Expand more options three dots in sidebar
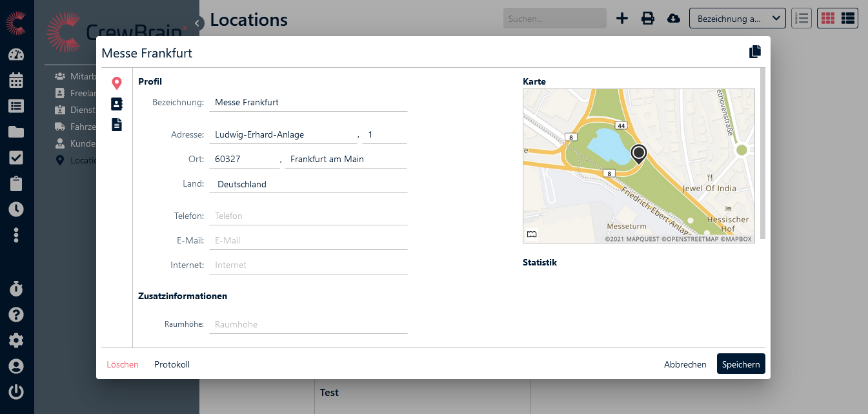This screenshot has height=414, width=868. click(16, 235)
